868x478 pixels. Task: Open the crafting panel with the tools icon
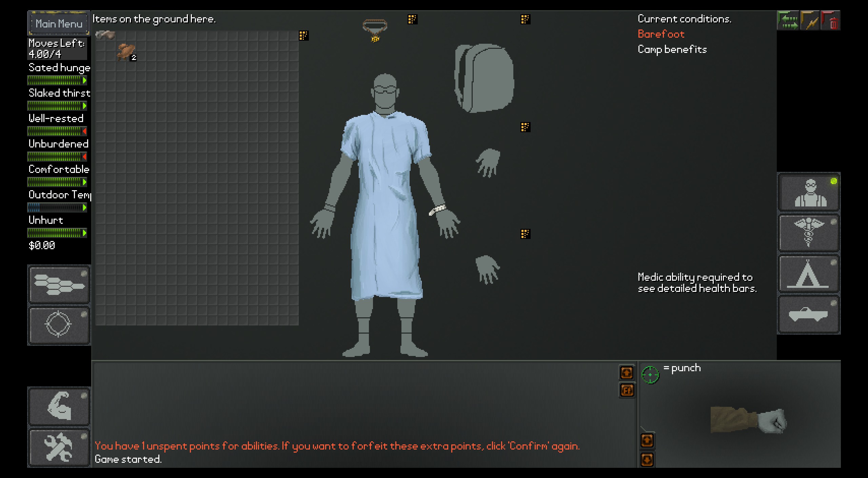(x=59, y=447)
